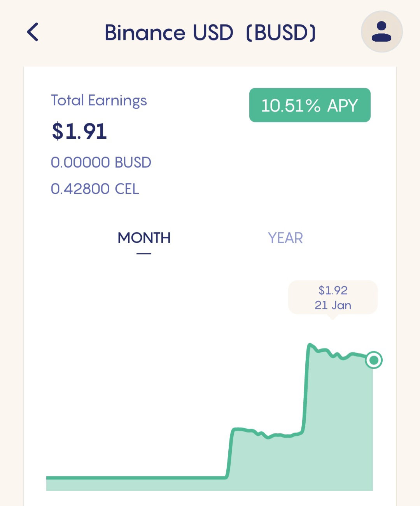Tap the Total Earnings label
This screenshot has width=420, height=506.
[99, 101]
